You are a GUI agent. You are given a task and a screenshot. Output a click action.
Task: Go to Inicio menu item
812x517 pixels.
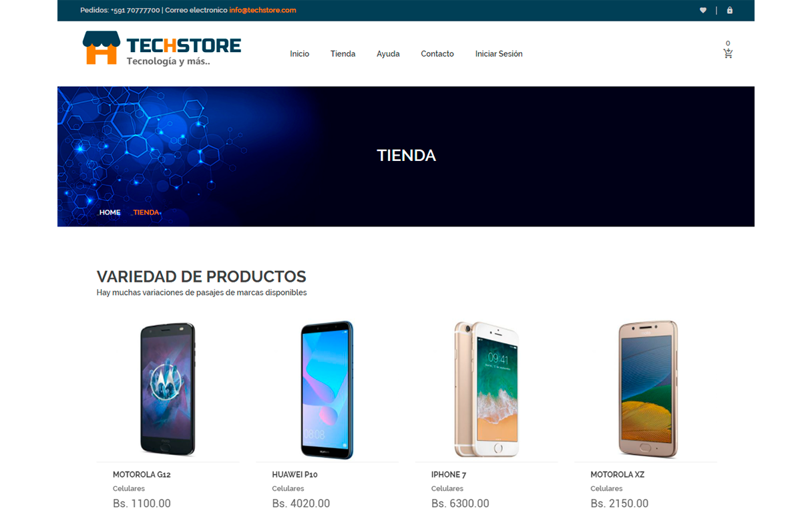(x=299, y=54)
